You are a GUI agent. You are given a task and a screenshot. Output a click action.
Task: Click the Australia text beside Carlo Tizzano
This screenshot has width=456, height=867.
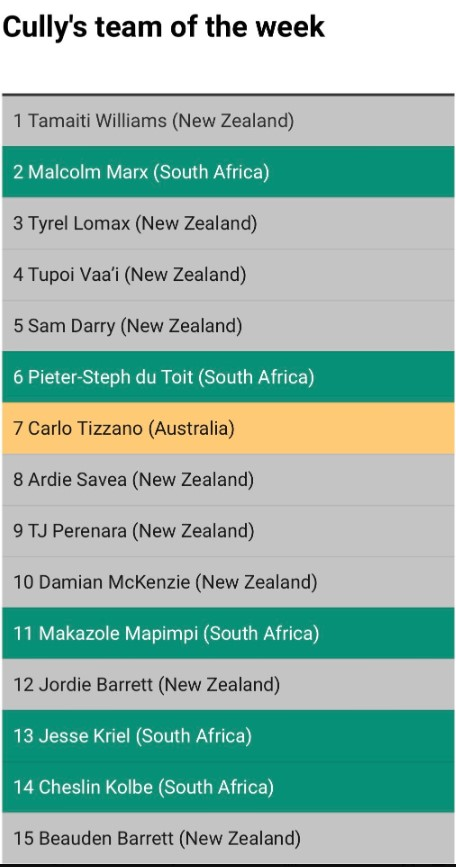click(x=191, y=429)
